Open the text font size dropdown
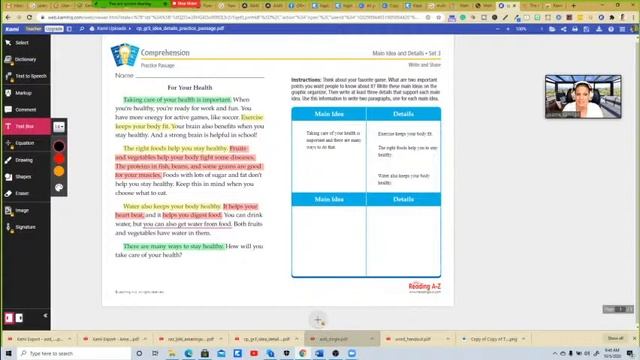Screen dimensions: 640x360 click(59, 127)
